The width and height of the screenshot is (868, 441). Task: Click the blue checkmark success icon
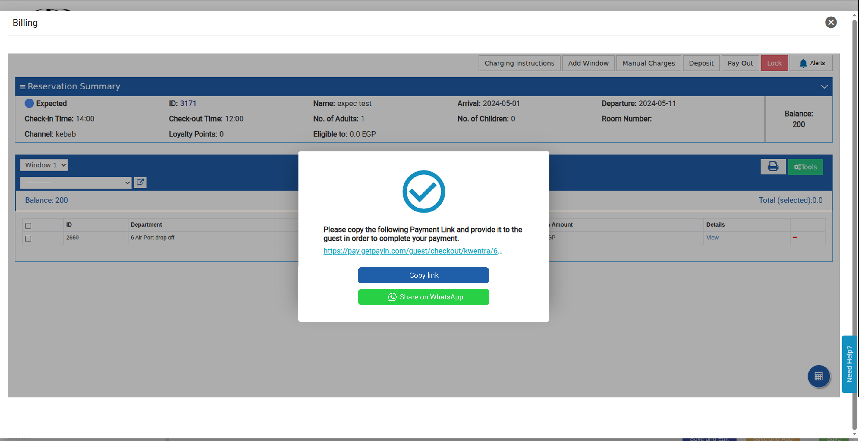coord(423,191)
